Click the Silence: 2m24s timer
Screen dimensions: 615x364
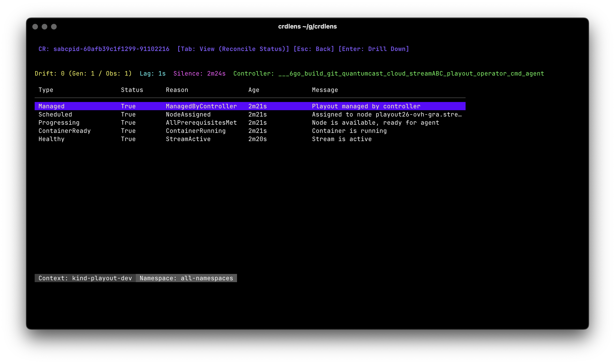pos(199,73)
